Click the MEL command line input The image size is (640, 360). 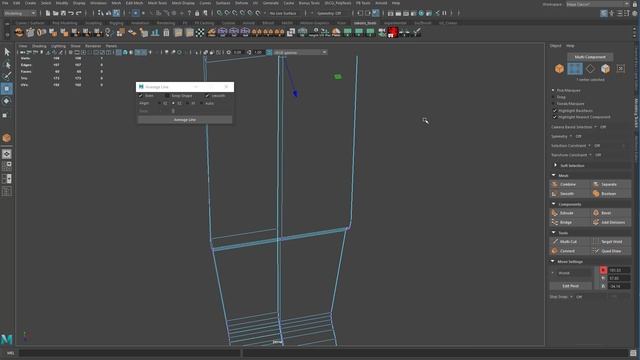[x=130, y=353]
